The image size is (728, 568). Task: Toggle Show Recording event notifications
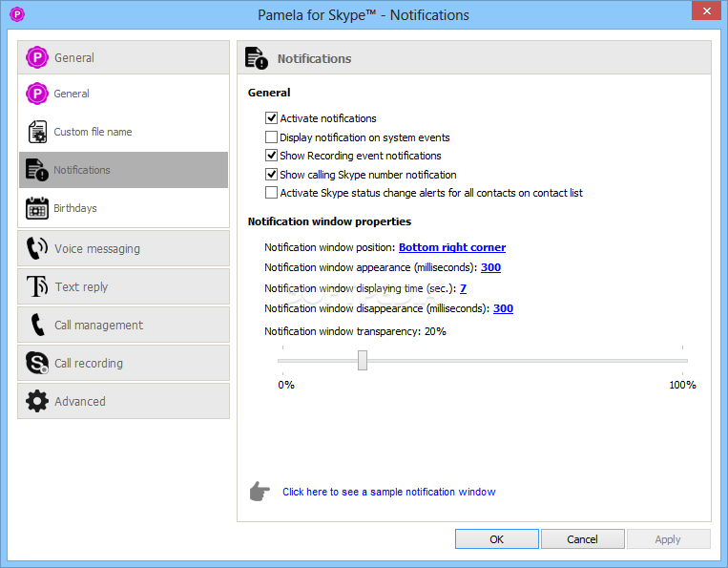tap(271, 155)
